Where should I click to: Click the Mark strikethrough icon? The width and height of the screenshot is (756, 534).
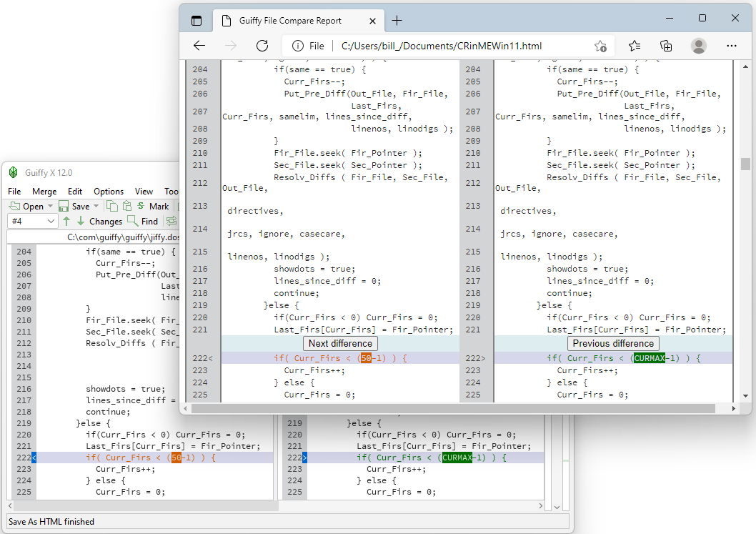click(141, 207)
